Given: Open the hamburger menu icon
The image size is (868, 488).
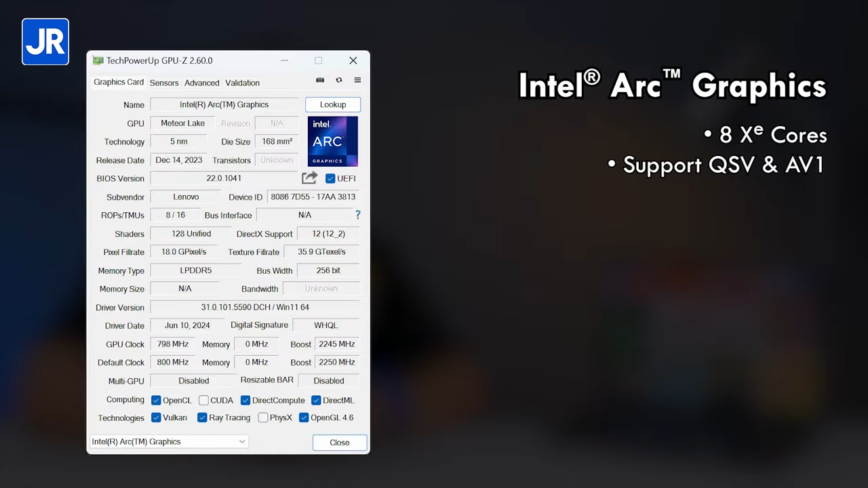Looking at the screenshot, I should point(357,80).
